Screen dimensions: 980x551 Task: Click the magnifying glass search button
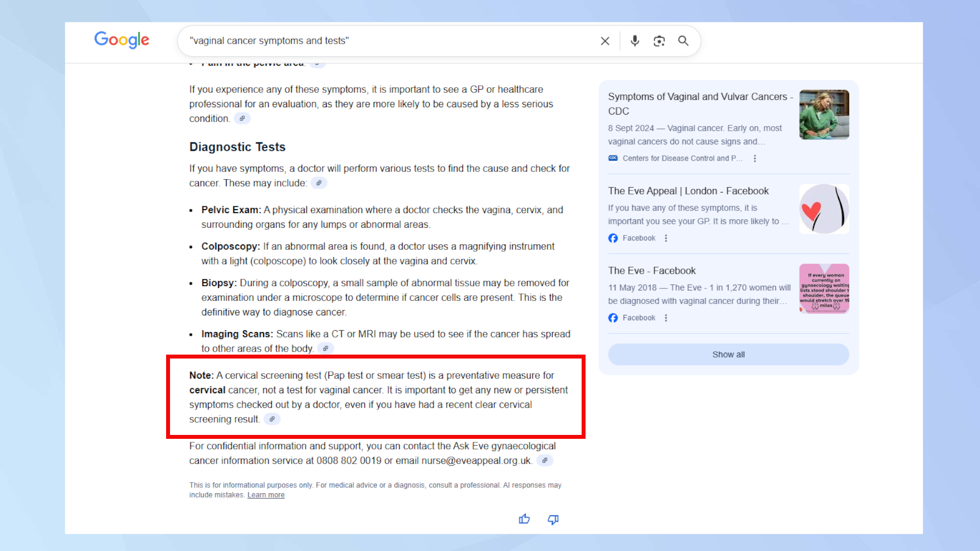683,41
